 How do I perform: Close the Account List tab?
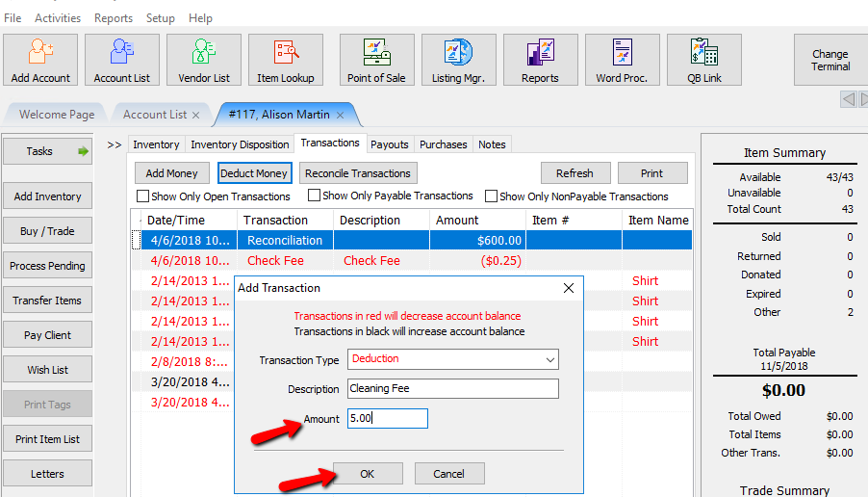196,116
